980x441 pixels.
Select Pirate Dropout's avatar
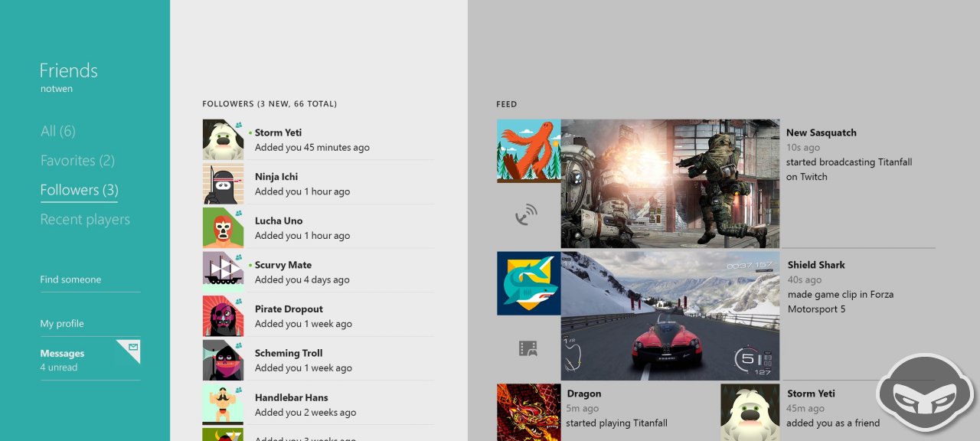223,316
